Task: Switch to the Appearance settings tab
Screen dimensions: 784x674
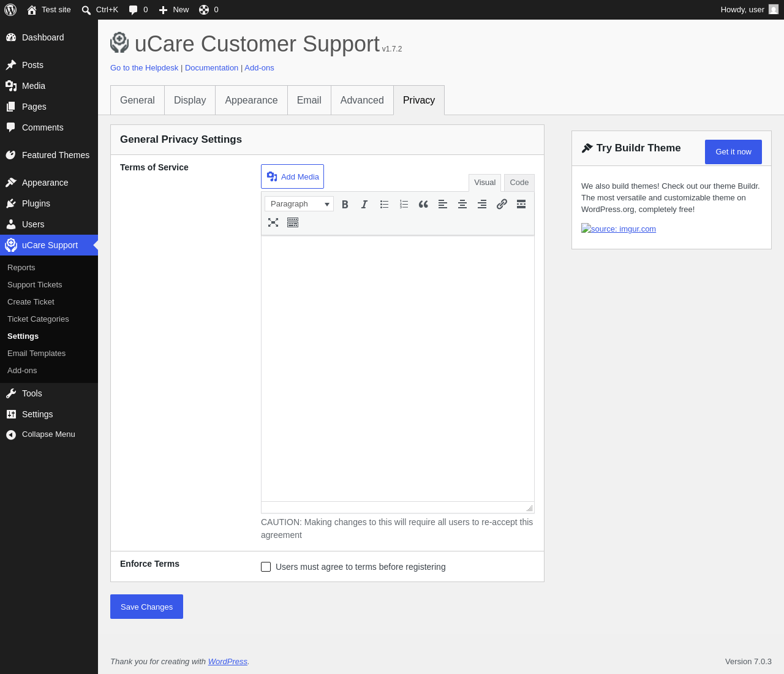Action: pyautogui.click(x=251, y=100)
